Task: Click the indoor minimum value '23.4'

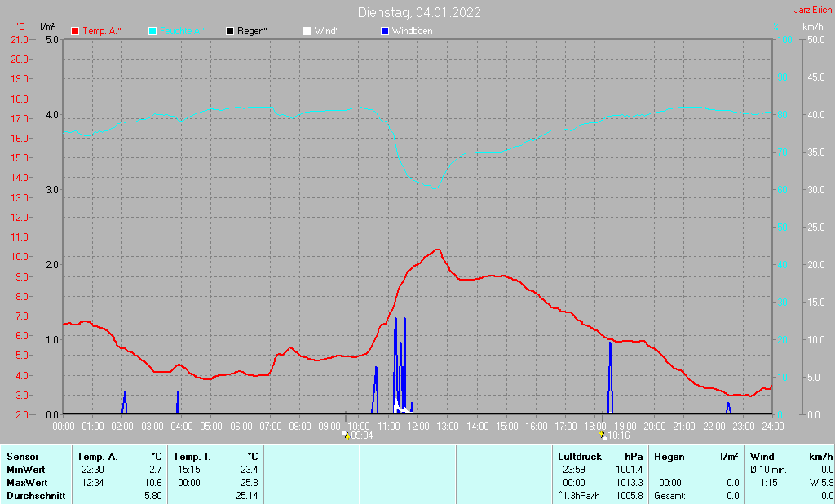Action: (250, 470)
